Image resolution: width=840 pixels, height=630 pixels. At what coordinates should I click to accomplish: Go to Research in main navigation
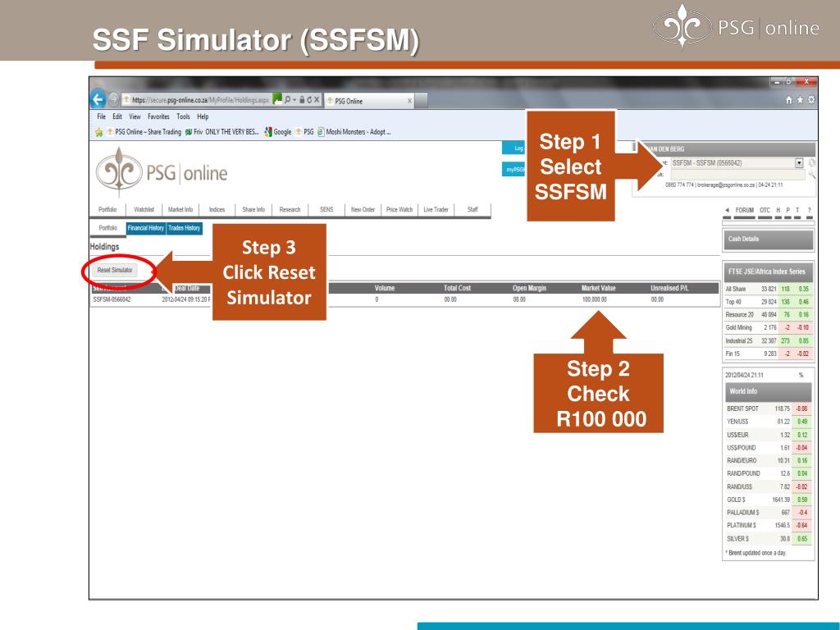tap(290, 209)
